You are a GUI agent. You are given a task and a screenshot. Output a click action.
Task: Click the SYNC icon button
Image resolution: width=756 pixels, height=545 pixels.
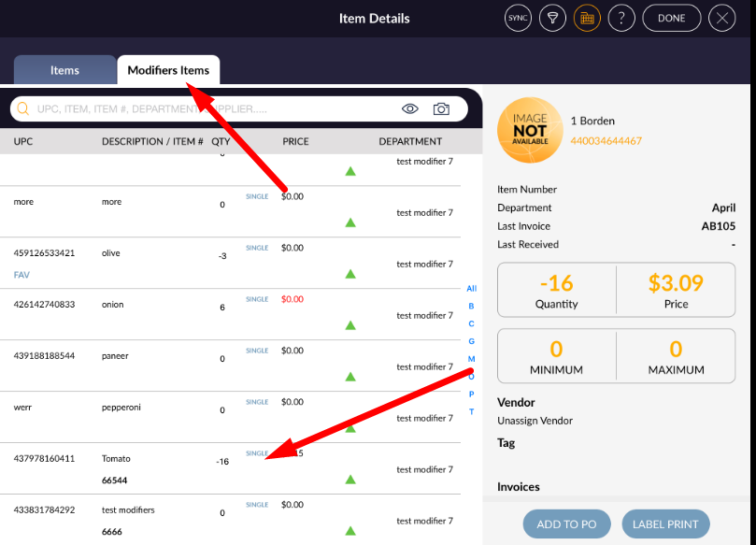(518, 18)
